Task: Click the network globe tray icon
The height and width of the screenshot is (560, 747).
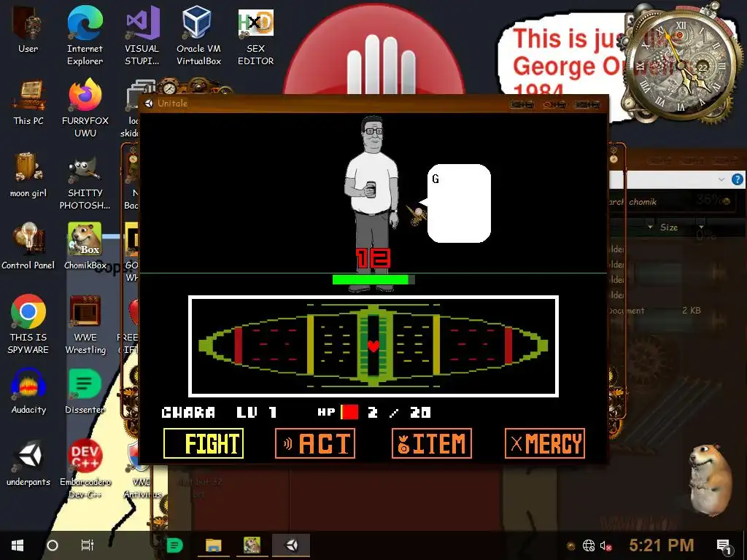Action: [x=589, y=545]
